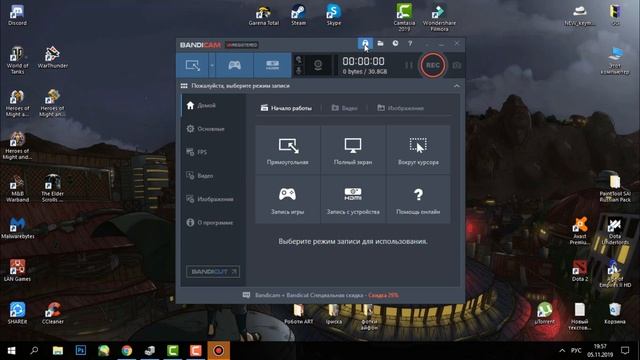The width and height of the screenshot is (640, 360).
Task: Open CCleaner desktop shortcut
Action: coord(53,313)
